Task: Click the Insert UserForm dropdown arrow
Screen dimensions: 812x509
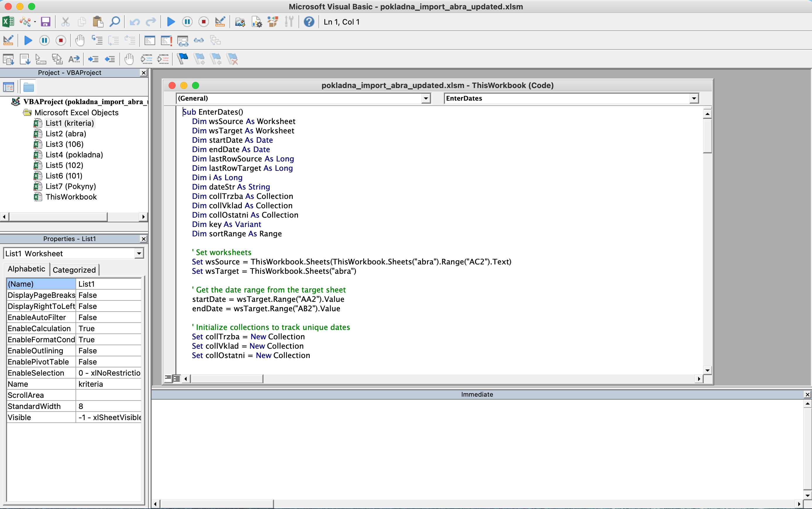Action: click(x=35, y=22)
